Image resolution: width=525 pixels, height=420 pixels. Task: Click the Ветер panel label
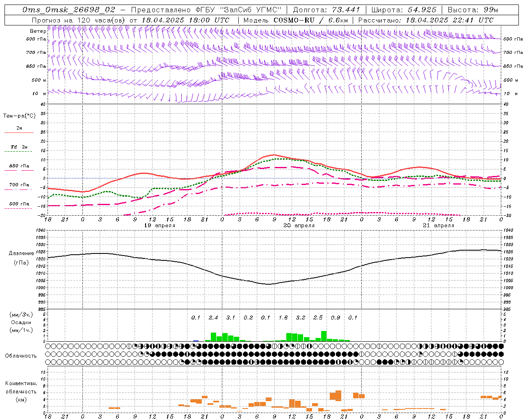(38, 31)
